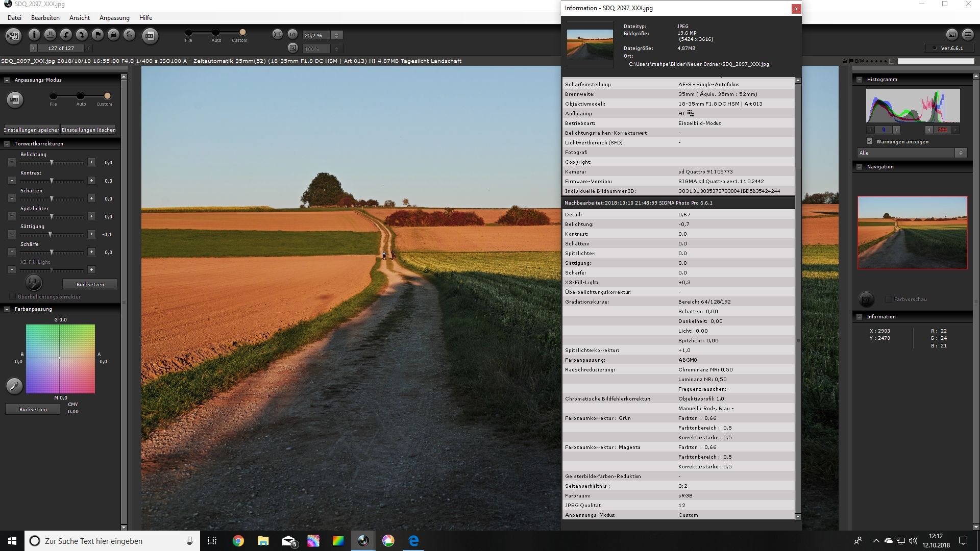Lock the current image
Image resolution: width=980 pixels, height=551 pixels.
(114, 35)
